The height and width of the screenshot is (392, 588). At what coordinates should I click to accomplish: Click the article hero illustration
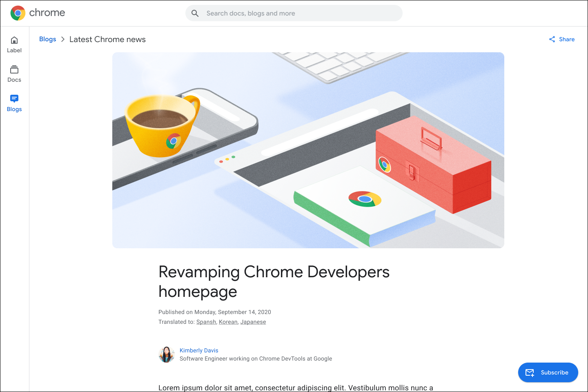pos(308,150)
